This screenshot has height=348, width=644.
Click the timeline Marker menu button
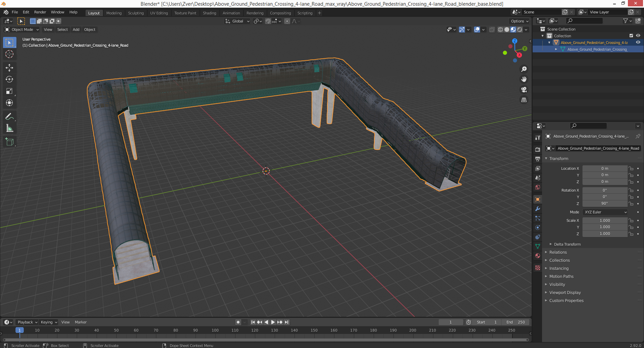(x=80, y=322)
